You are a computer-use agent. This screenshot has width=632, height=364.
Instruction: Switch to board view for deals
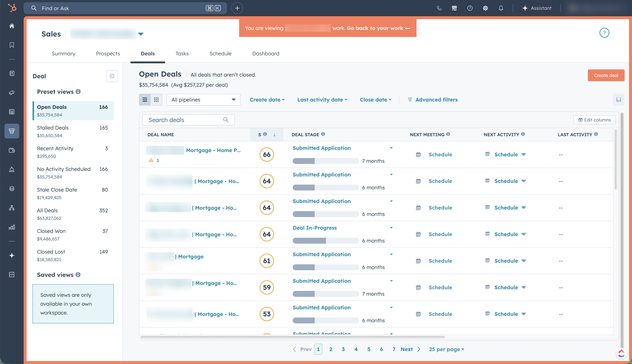(x=157, y=99)
